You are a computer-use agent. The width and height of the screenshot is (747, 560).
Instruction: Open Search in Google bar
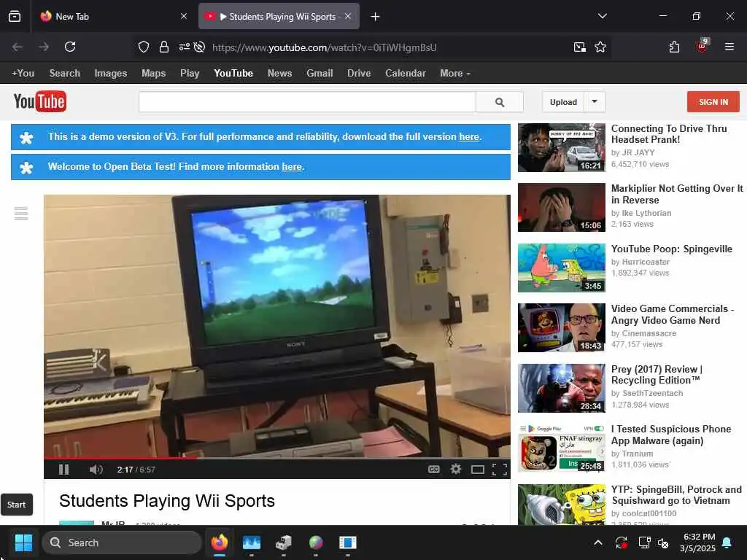click(x=65, y=74)
